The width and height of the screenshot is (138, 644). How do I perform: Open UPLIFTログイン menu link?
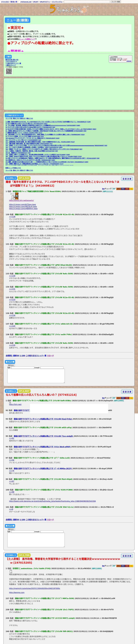pyautogui.click(x=45, y=2)
